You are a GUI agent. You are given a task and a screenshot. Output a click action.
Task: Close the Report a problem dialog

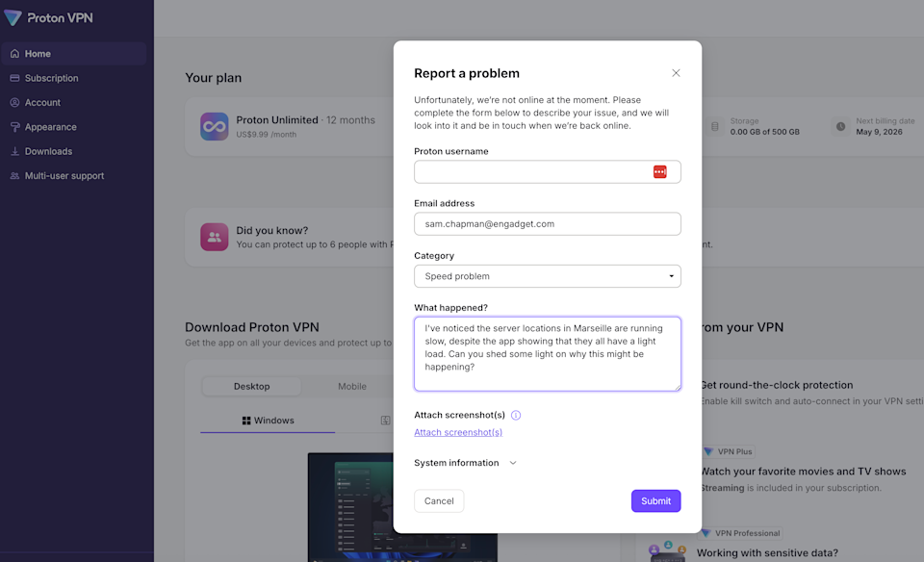[676, 72]
